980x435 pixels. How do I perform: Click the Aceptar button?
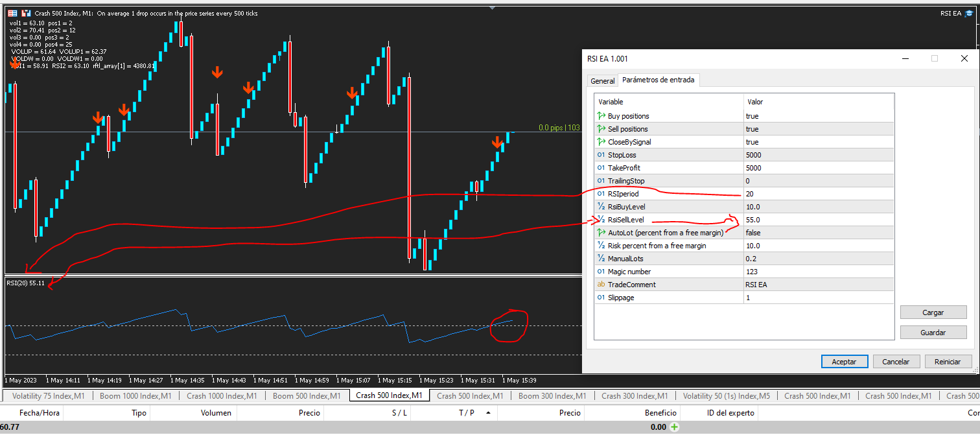point(845,362)
